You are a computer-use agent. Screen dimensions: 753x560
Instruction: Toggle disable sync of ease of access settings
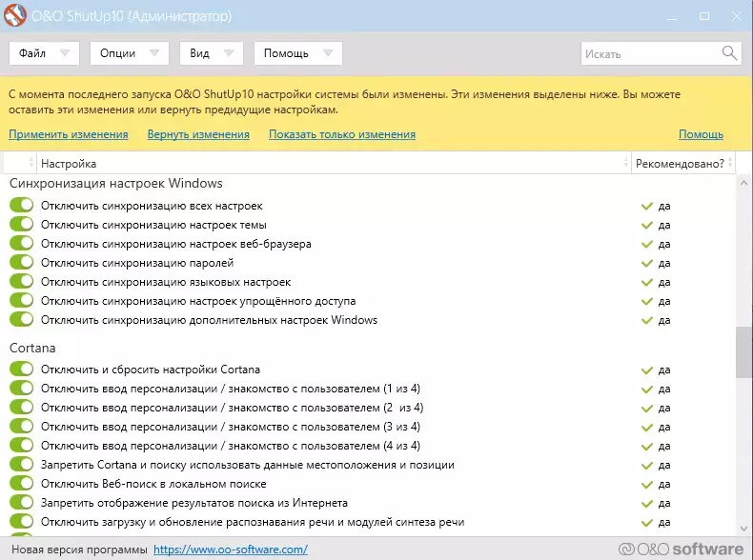(x=22, y=300)
